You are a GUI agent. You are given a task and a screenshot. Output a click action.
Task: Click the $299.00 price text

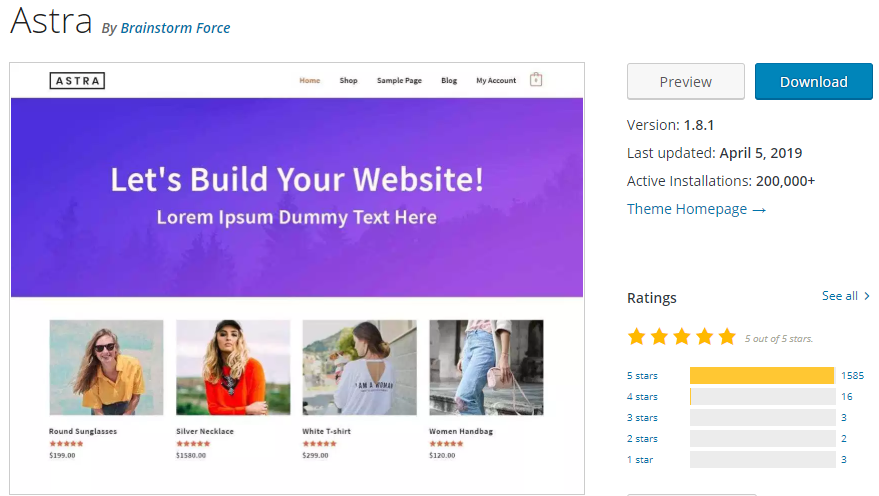click(x=315, y=455)
